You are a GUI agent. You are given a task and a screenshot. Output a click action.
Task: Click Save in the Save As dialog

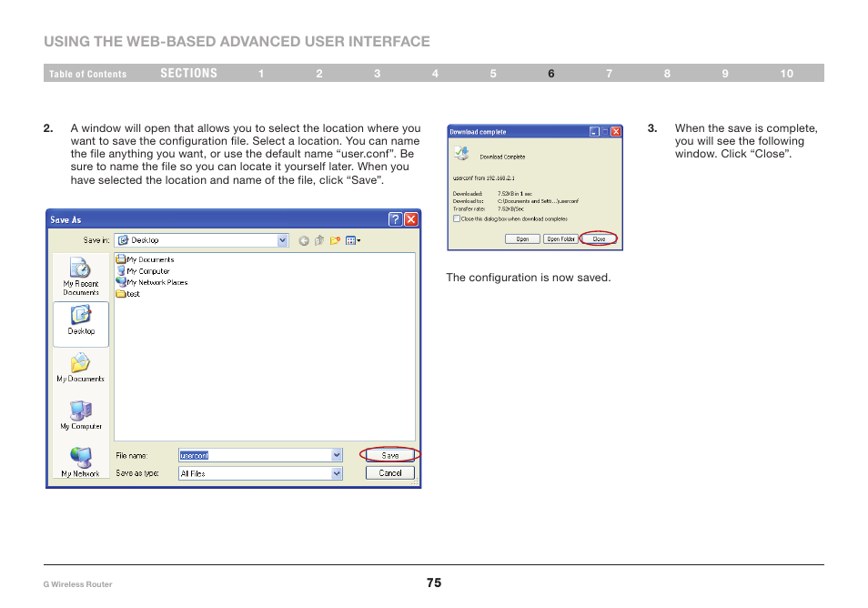point(389,455)
